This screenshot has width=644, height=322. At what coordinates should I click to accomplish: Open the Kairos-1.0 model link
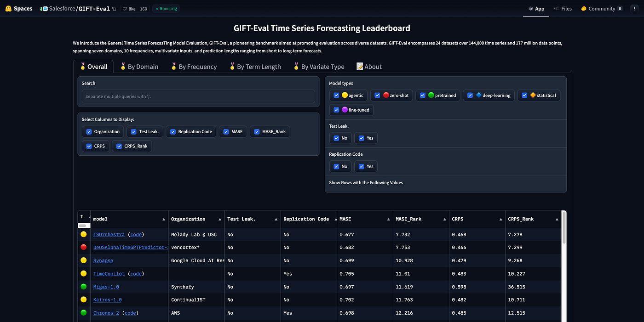[107, 299]
